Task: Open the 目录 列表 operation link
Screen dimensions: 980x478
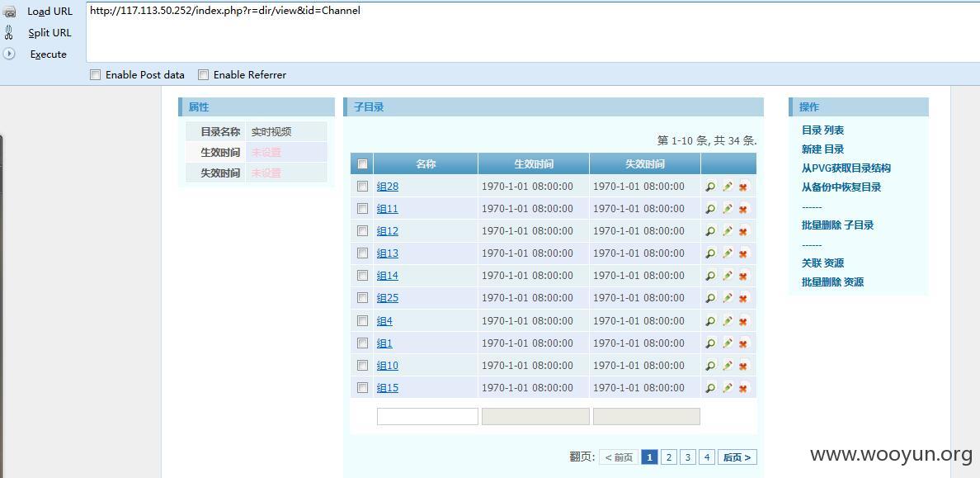Action: coord(822,130)
